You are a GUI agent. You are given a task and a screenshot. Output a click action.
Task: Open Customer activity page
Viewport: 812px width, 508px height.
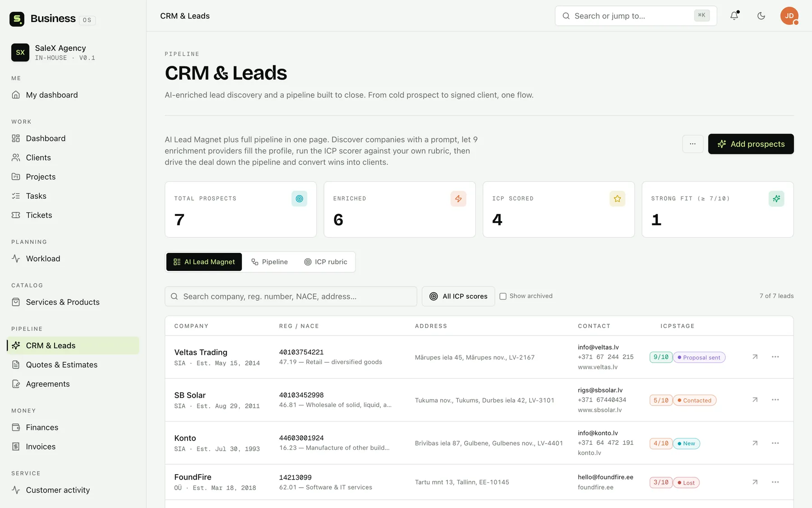pyautogui.click(x=73, y=490)
